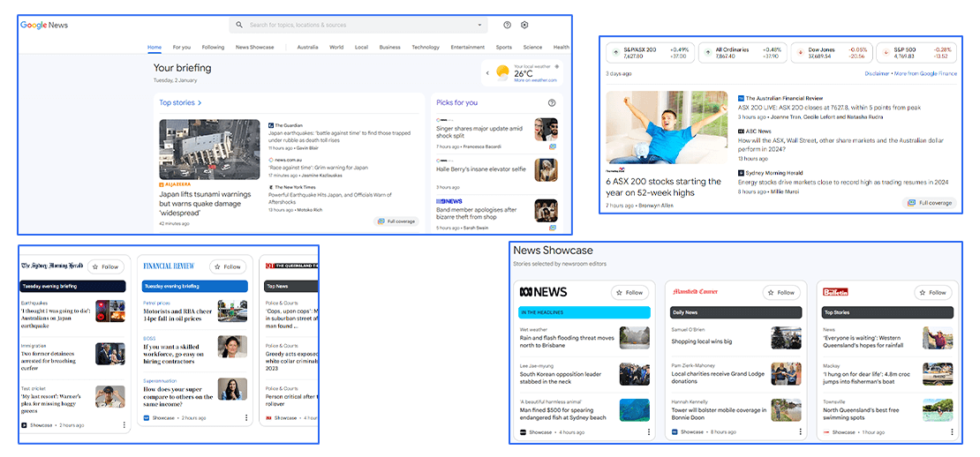
Task: Select the Technology tab
Action: coord(426,47)
